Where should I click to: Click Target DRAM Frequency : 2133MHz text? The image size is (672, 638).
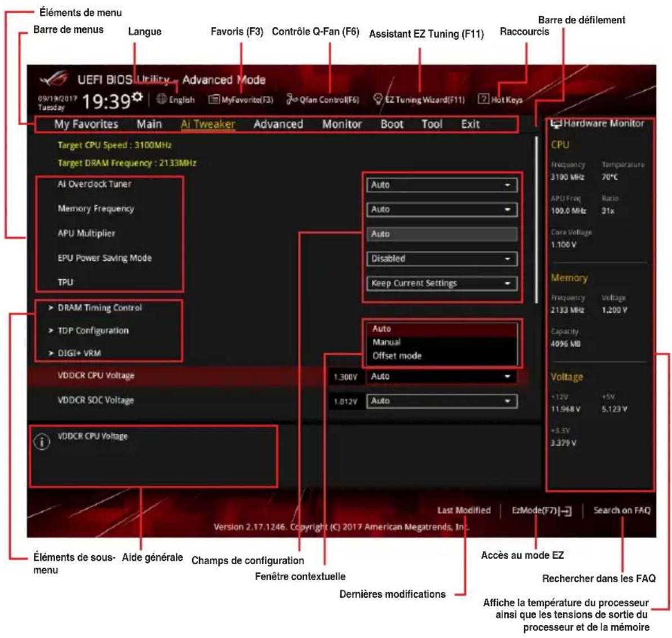point(127,163)
